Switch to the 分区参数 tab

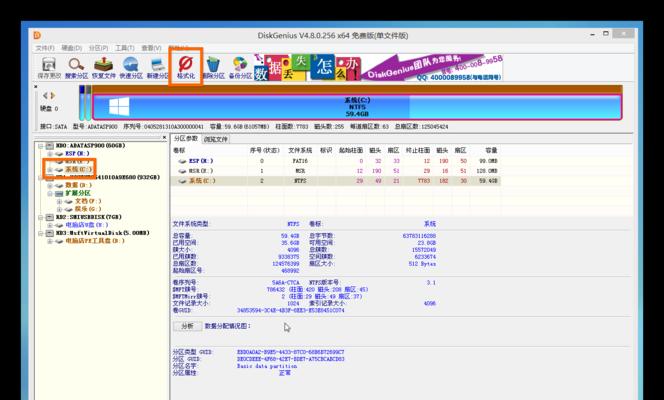coord(185,139)
